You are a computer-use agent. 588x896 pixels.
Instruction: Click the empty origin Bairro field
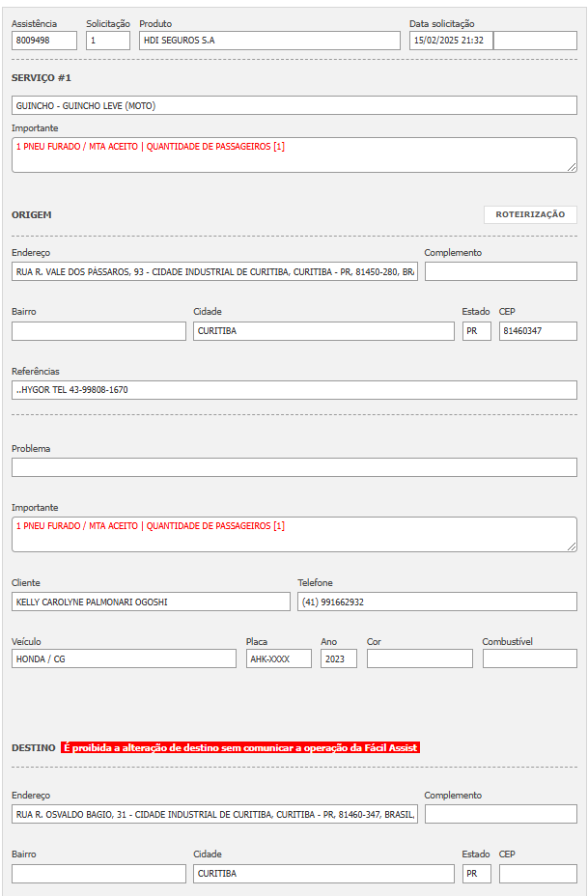(98, 331)
